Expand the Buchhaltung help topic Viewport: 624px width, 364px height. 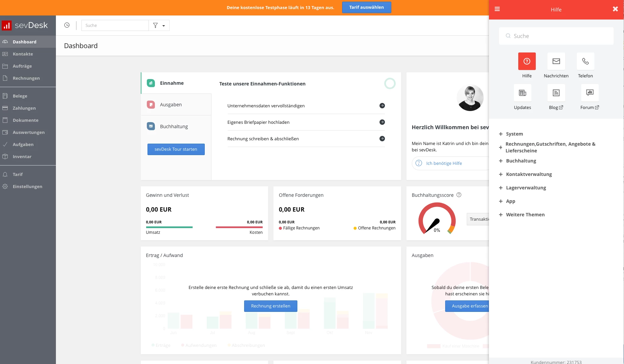[517, 161]
